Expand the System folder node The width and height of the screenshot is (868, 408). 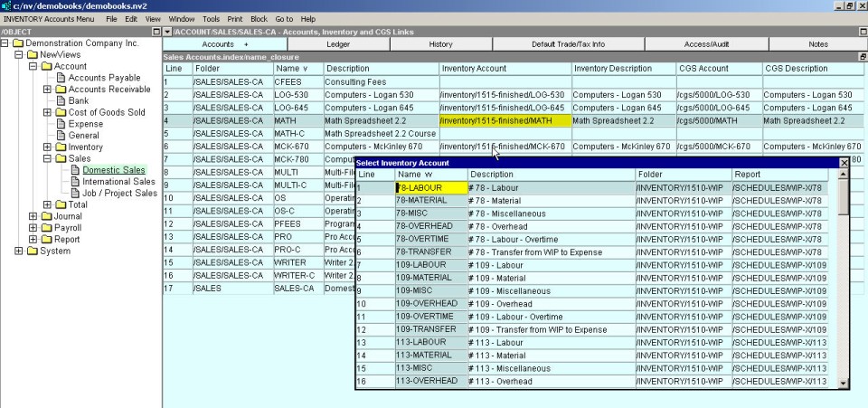point(20,251)
